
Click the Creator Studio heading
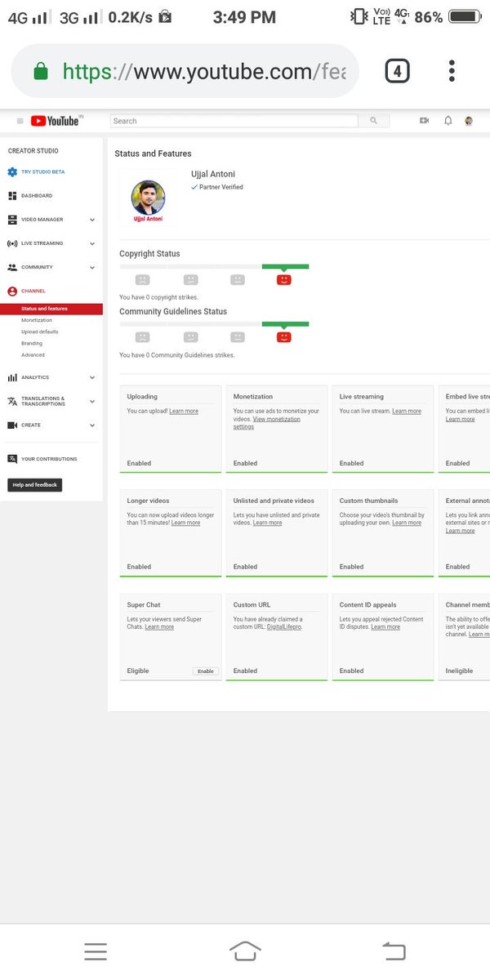click(33, 151)
